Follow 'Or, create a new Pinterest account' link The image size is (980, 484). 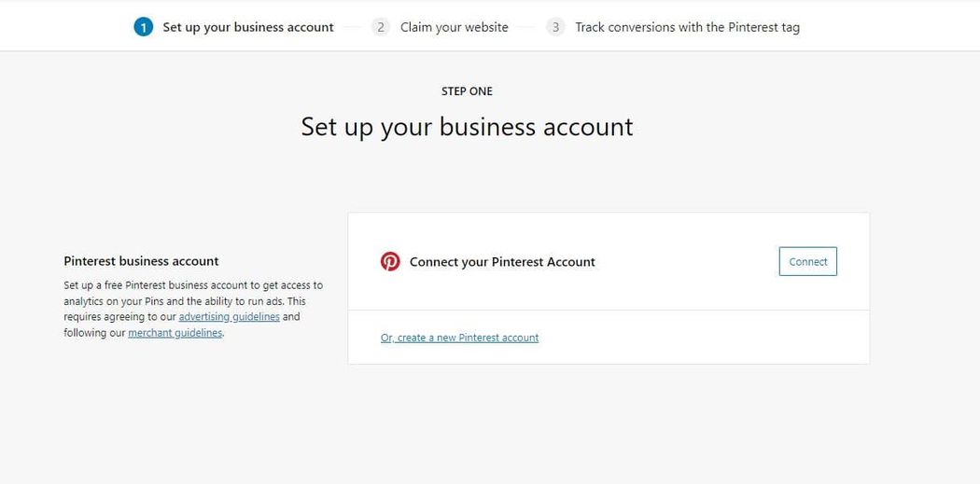[x=459, y=338]
